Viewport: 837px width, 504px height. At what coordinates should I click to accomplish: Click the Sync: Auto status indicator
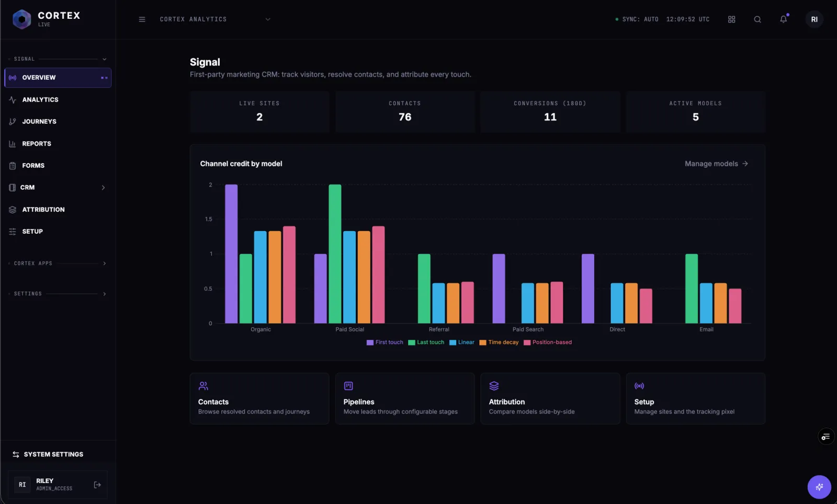point(637,19)
